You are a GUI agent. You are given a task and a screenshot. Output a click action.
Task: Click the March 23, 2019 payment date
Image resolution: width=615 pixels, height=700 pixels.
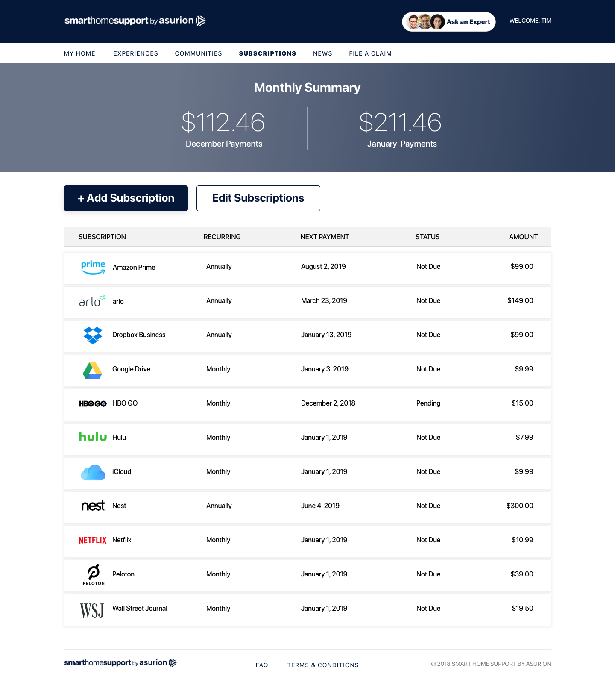point(324,300)
